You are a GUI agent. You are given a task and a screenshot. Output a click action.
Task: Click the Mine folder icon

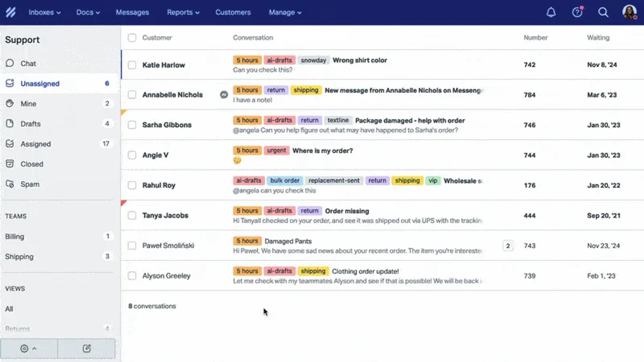pyautogui.click(x=10, y=103)
